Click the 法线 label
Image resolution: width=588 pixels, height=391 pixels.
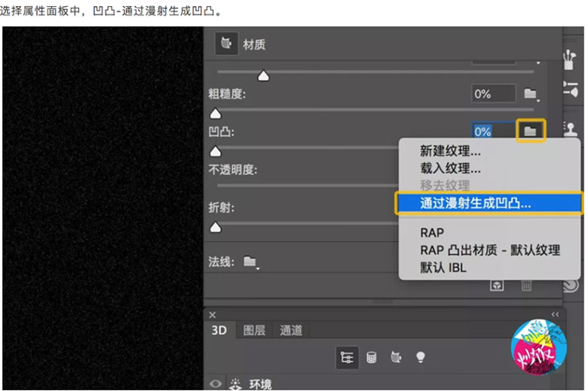(x=221, y=261)
